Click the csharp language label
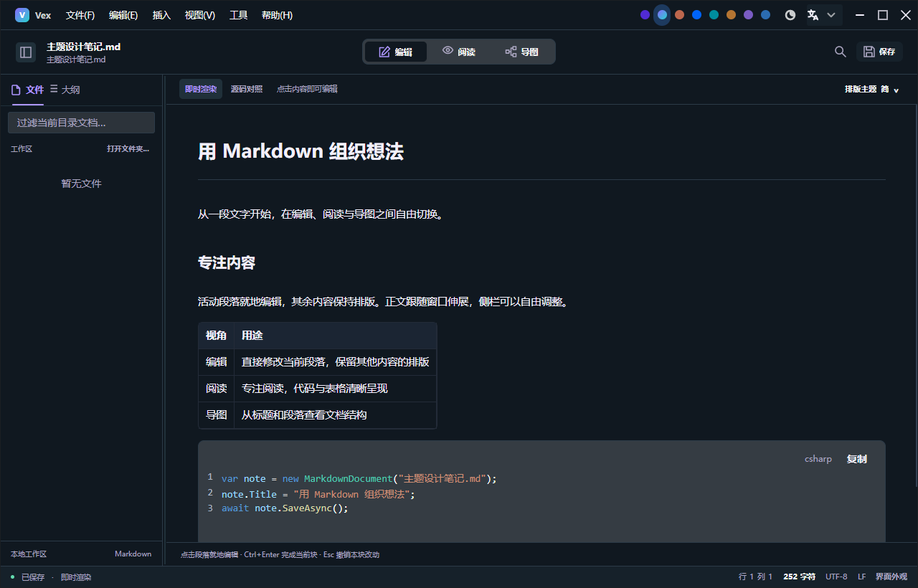 coord(818,459)
